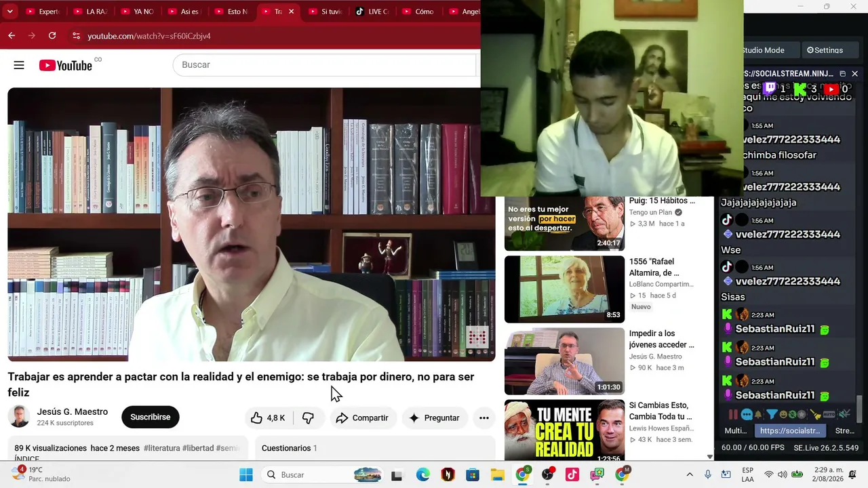Viewport: 868px width, 488px height.
Task: Close the active Chrome tab
Action: click(291, 12)
